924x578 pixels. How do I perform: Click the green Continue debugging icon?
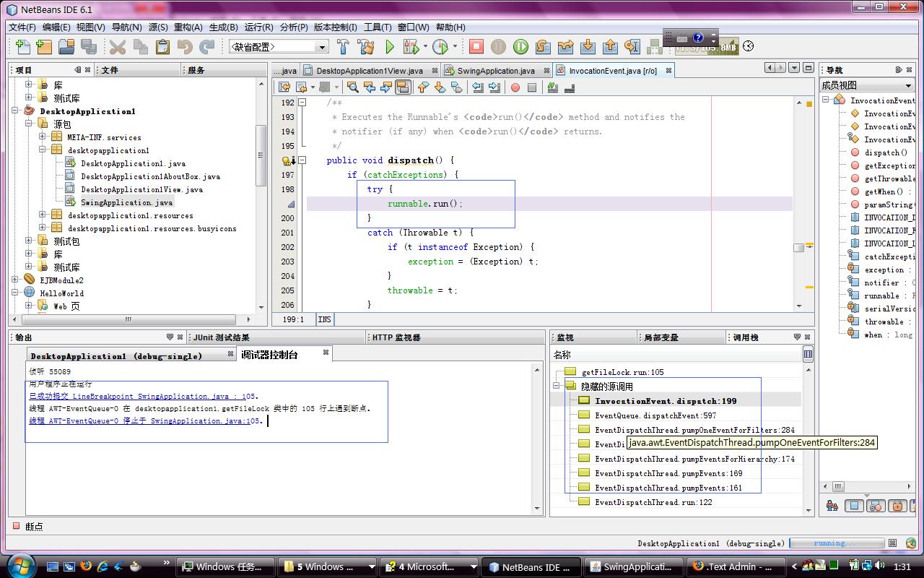point(520,47)
